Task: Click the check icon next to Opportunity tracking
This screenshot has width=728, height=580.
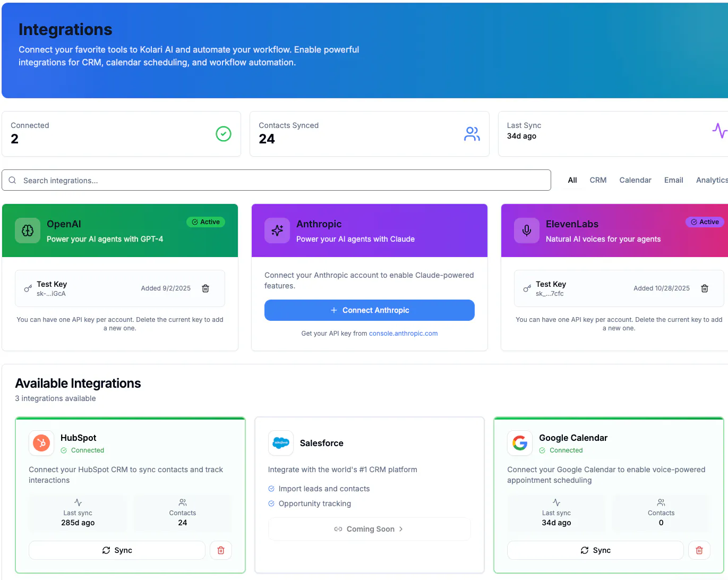Action: [271, 504]
